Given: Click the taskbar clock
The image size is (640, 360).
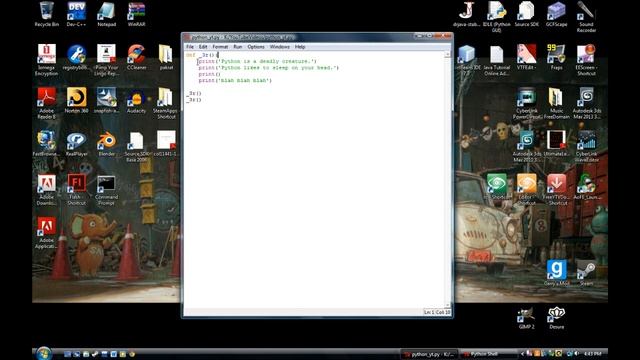Looking at the screenshot, I should (593, 354).
